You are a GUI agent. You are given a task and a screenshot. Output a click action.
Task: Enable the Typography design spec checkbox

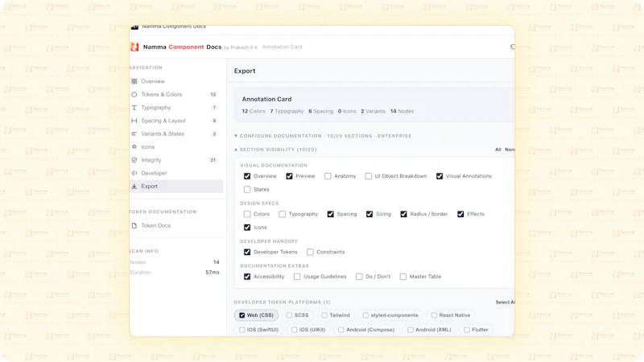(x=283, y=214)
